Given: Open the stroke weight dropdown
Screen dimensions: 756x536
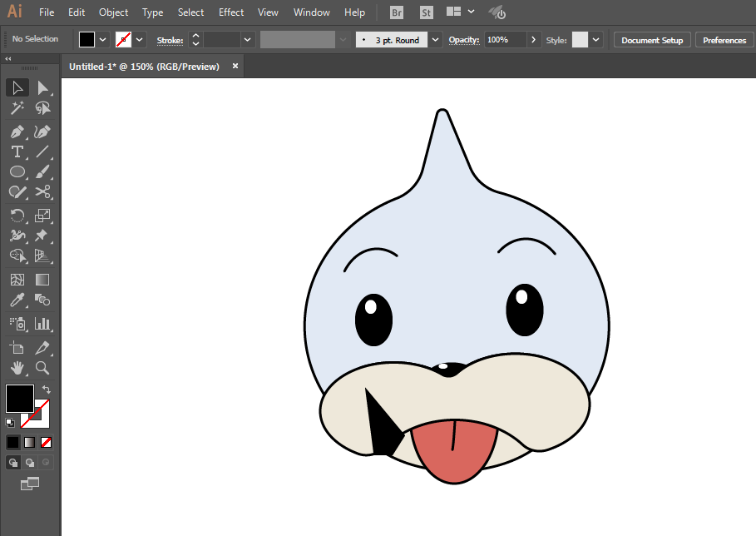Looking at the screenshot, I should pos(248,40).
